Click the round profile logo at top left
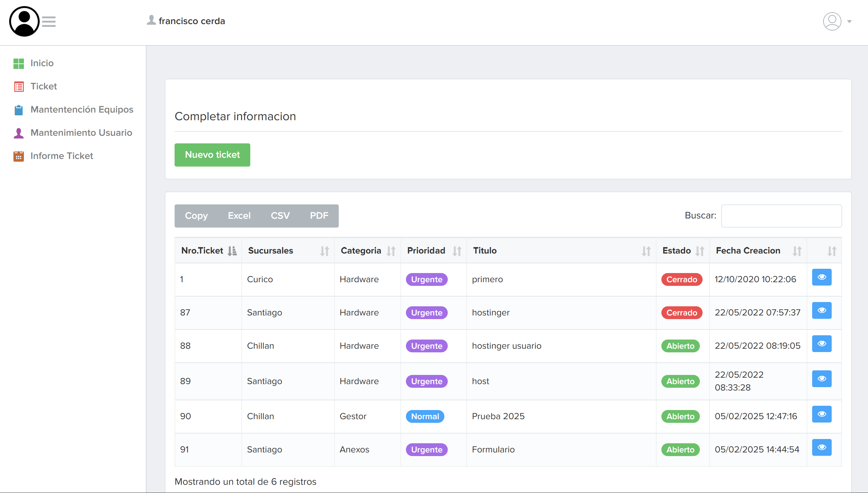The width and height of the screenshot is (868, 493). pyautogui.click(x=24, y=21)
